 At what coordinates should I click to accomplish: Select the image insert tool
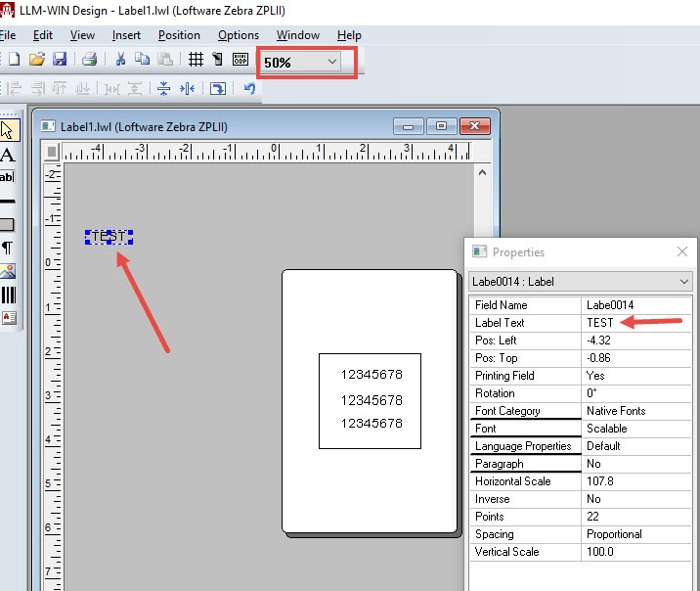point(8,271)
